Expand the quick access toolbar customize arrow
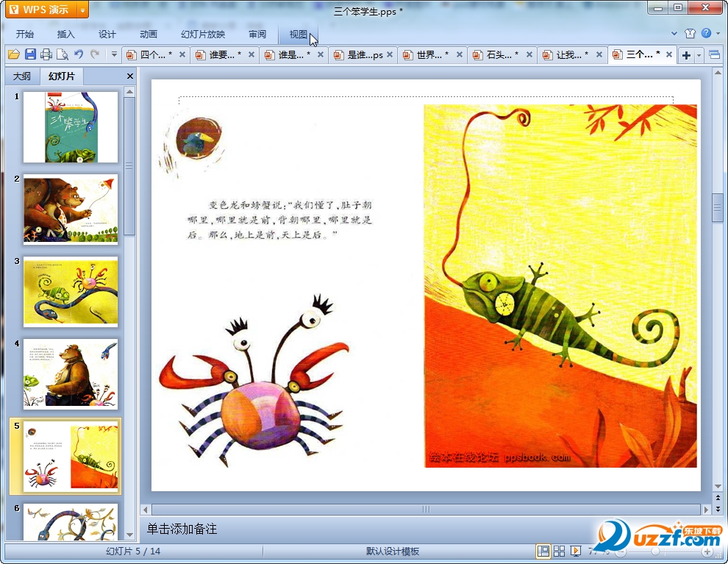Viewport: 728px width, 564px height. (x=114, y=54)
